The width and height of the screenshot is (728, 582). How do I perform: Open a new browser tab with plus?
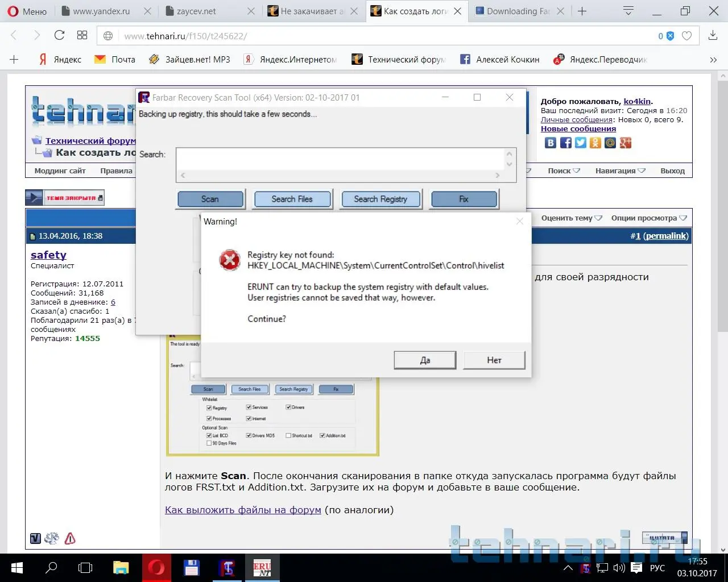(x=582, y=11)
